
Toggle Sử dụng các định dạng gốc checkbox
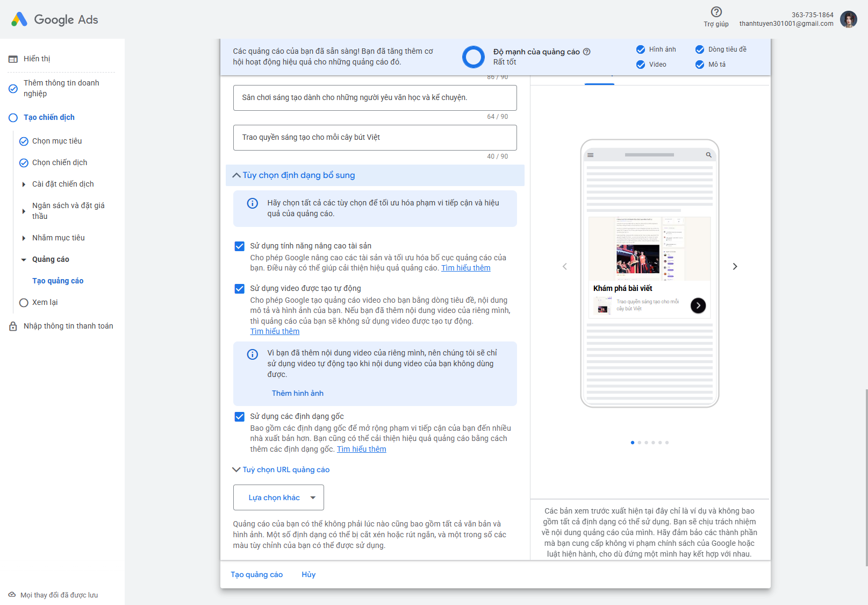(x=240, y=417)
